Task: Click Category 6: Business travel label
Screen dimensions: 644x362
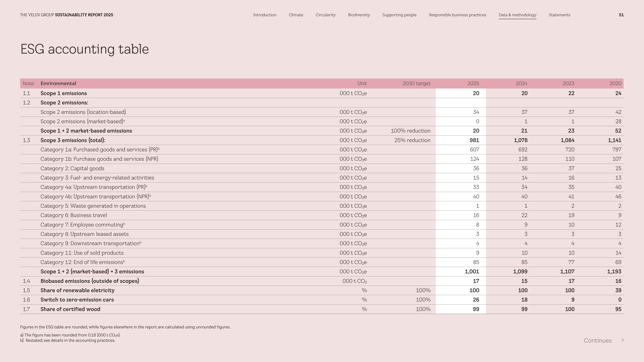Action: tap(74, 215)
